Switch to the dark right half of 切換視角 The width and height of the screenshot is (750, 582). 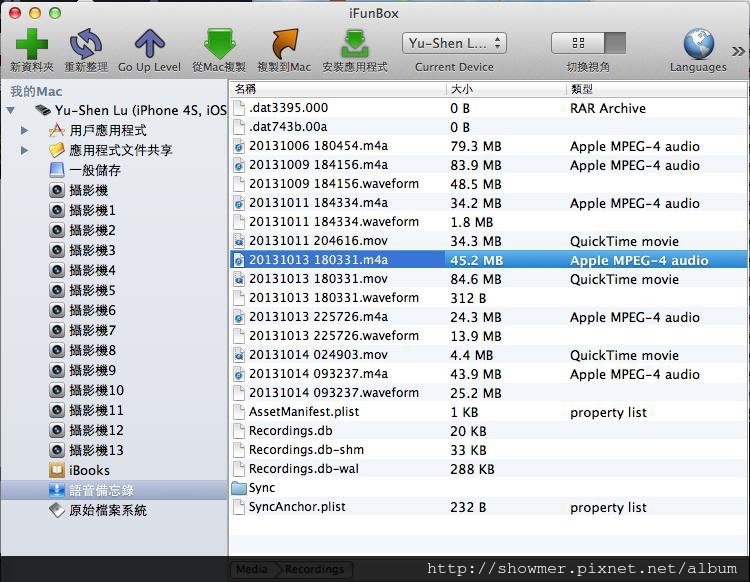[615, 44]
